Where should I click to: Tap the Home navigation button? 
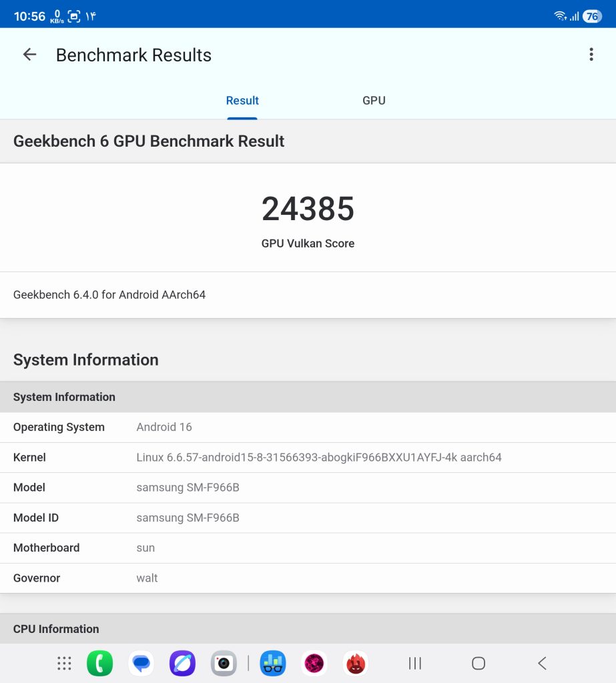479,664
